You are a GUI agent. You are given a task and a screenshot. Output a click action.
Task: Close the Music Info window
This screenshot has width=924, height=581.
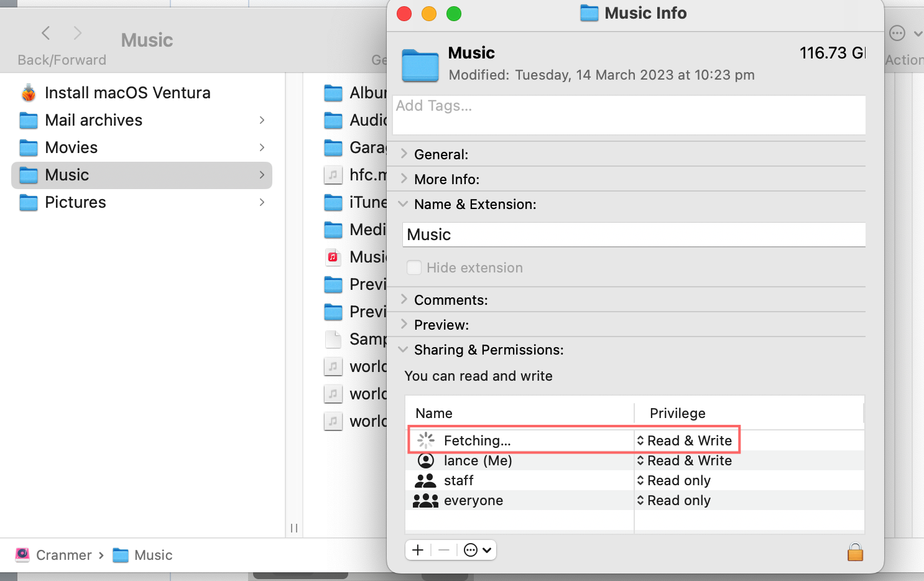tap(404, 13)
